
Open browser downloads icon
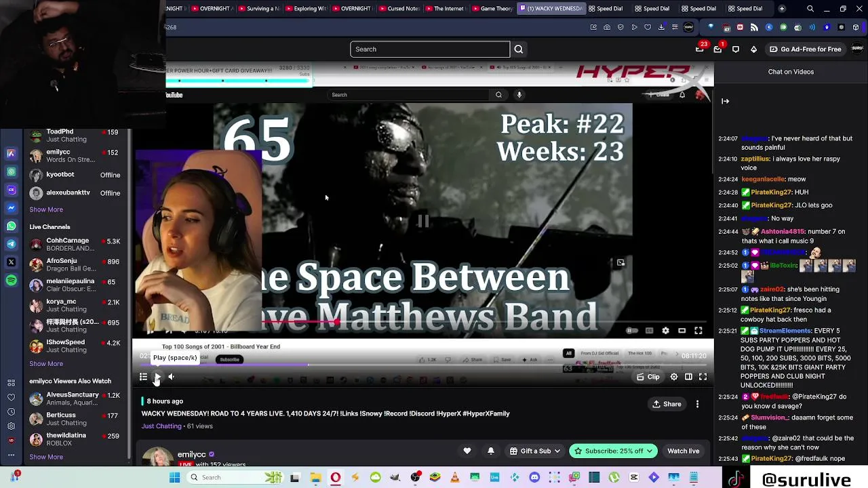point(661,27)
